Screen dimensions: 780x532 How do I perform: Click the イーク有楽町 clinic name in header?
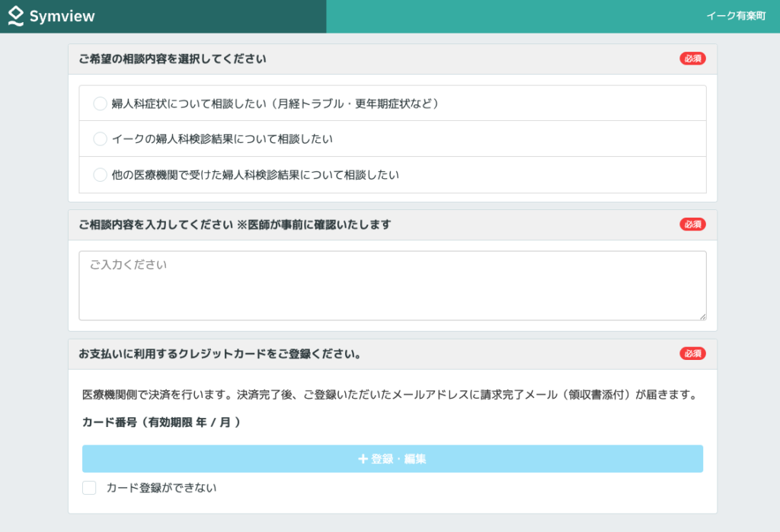tap(735, 16)
